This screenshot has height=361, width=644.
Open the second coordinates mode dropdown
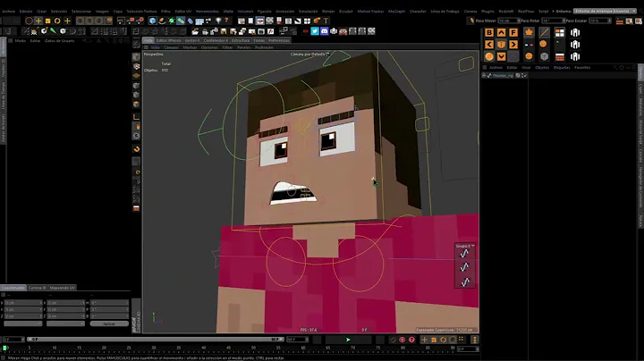pos(65,323)
